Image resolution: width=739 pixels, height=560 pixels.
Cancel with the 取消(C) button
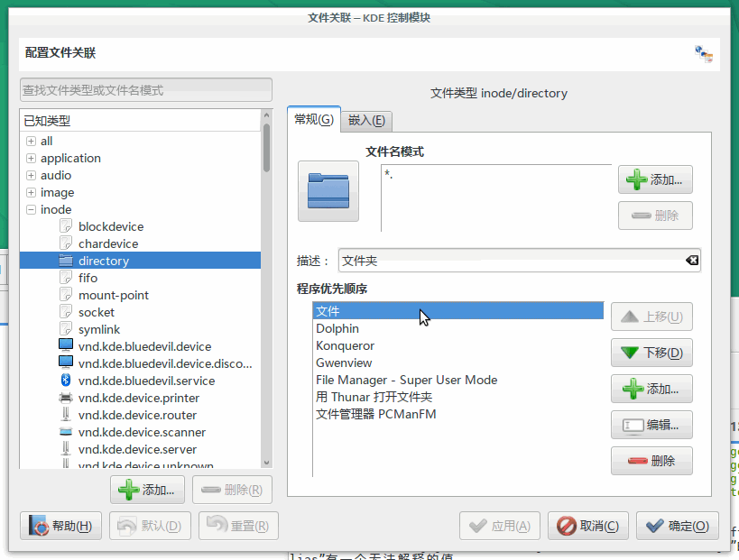tap(588, 526)
